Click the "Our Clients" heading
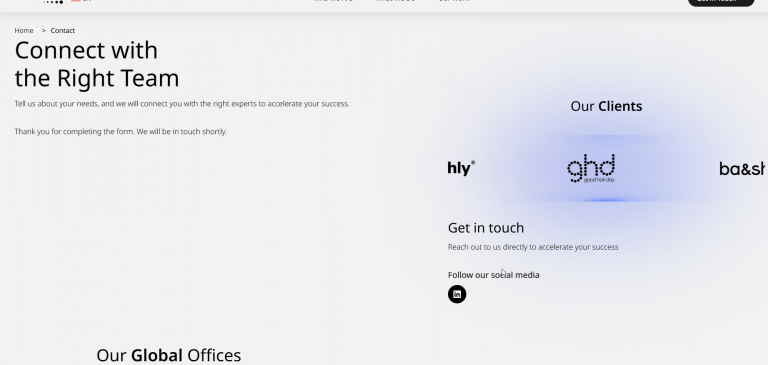Viewport: 768px width, 365px height. pos(606,106)
